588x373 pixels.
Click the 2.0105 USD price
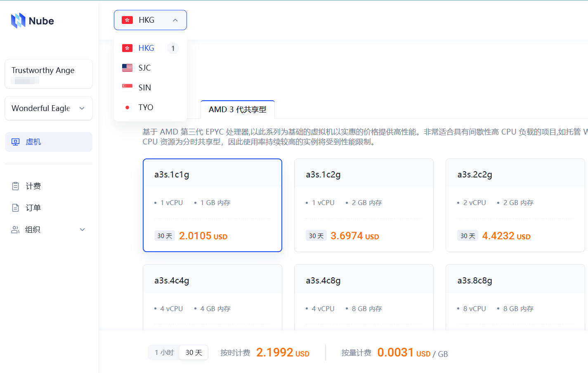[x=203, y=236]
